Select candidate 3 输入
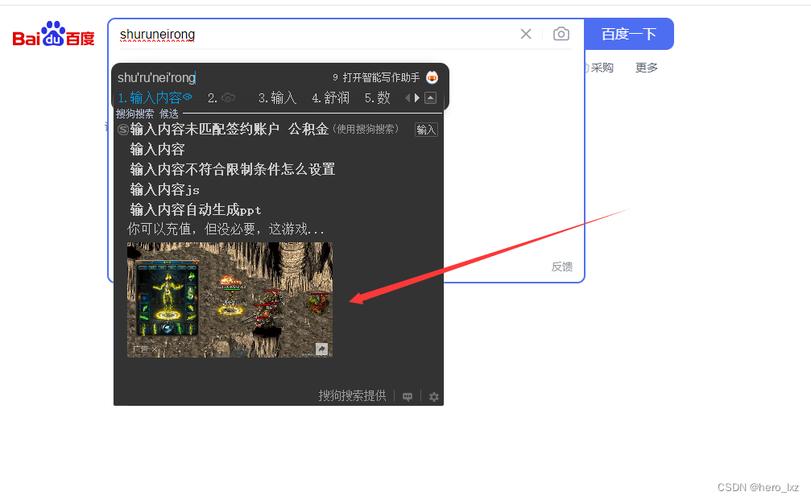This screenshot has width=811, height=500. (277, 98)
